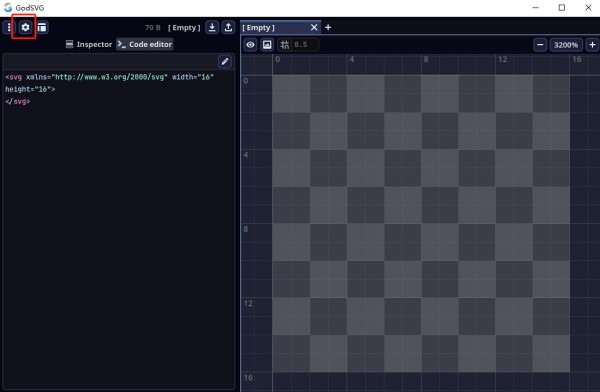Viewport: 600px width, 392px height.
Task: Click the import SVG download-arrow icon
Action: (212, 27)
